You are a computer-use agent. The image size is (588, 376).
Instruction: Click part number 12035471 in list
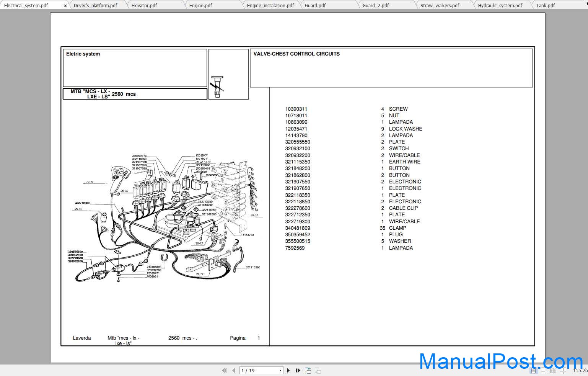296,129
